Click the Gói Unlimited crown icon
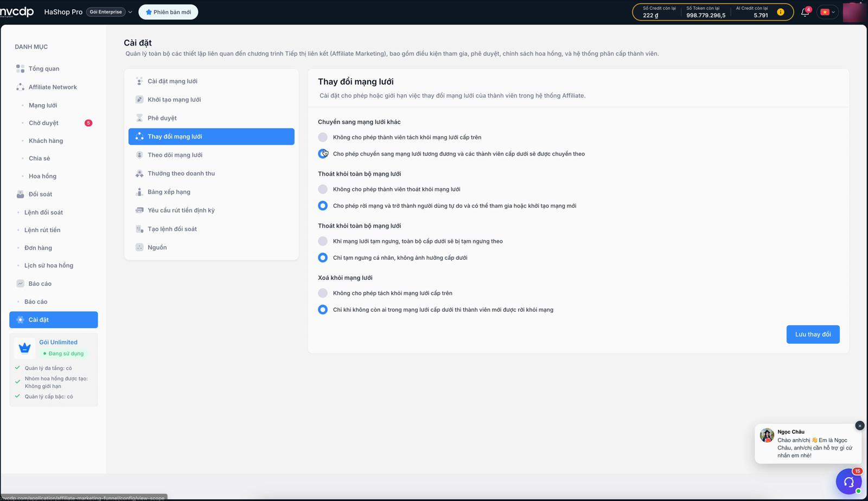The image size is (868, 501). click(x=24, y=348)
